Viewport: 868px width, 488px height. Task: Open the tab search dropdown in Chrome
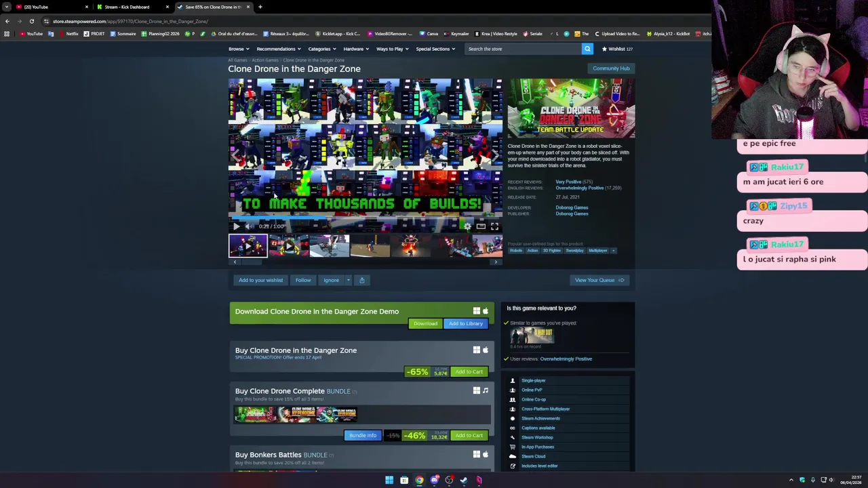pyautogui.click(x=6, y=7)
